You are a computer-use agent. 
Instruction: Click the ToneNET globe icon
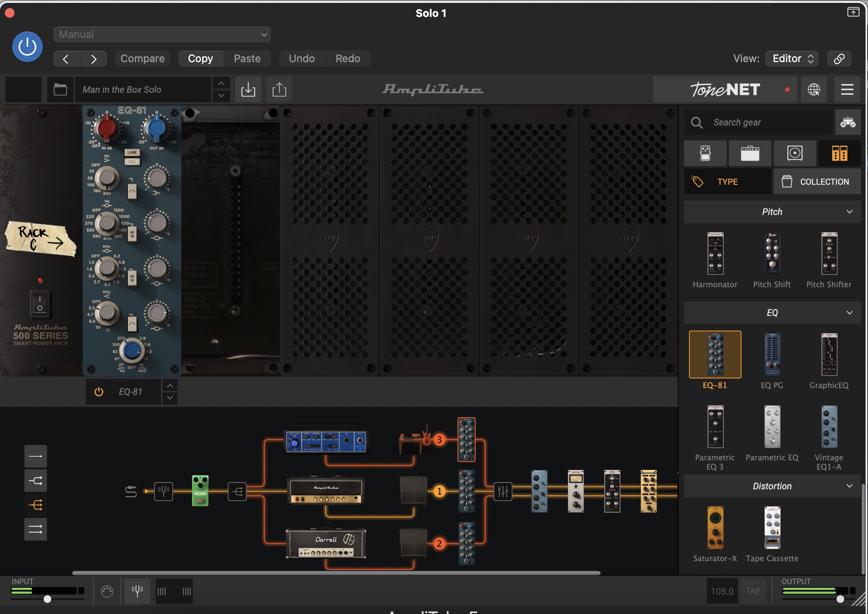pyautogui.click(x=814, y=90)
